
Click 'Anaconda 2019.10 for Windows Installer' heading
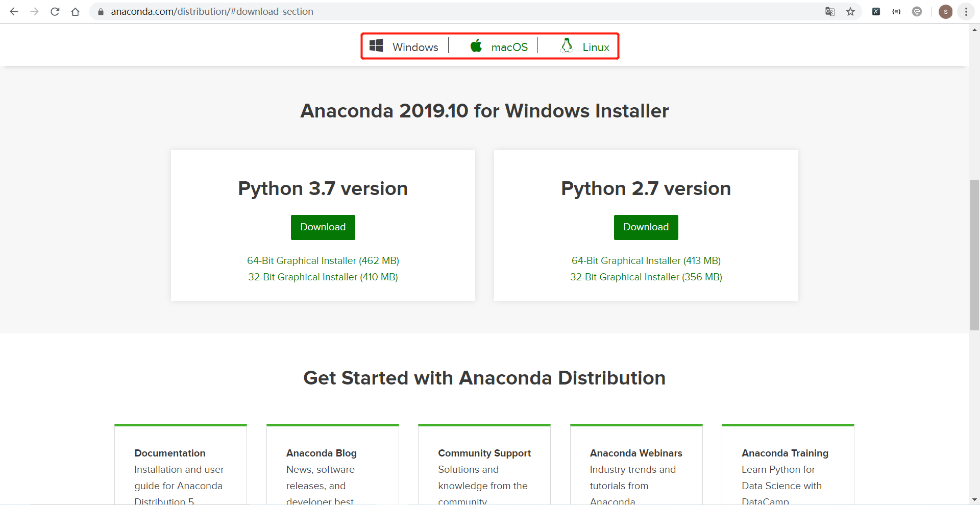click(x=484, y=111)
